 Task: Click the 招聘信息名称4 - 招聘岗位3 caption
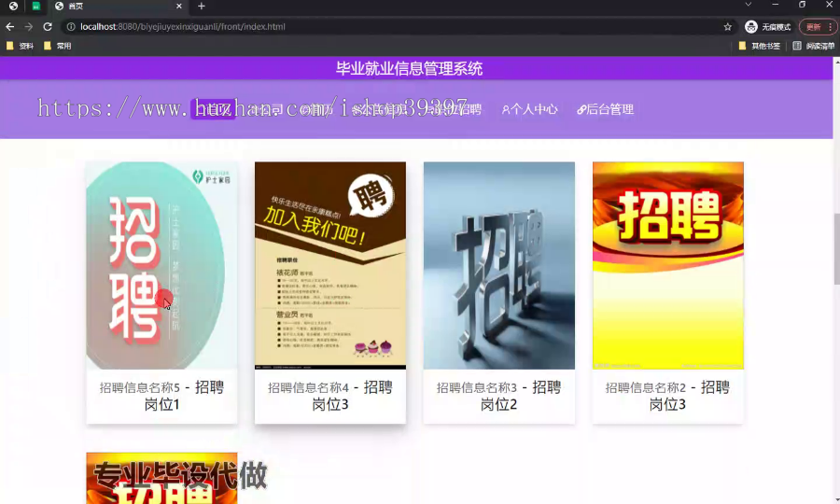330,396
